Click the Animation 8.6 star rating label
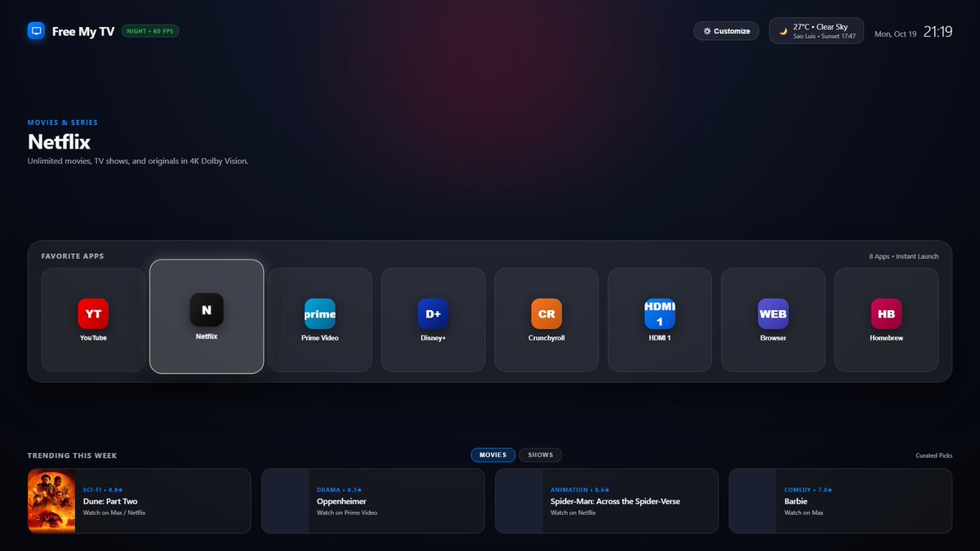Image resolution: width=980 pixels, height=551 pixels. tap(581, 490)
